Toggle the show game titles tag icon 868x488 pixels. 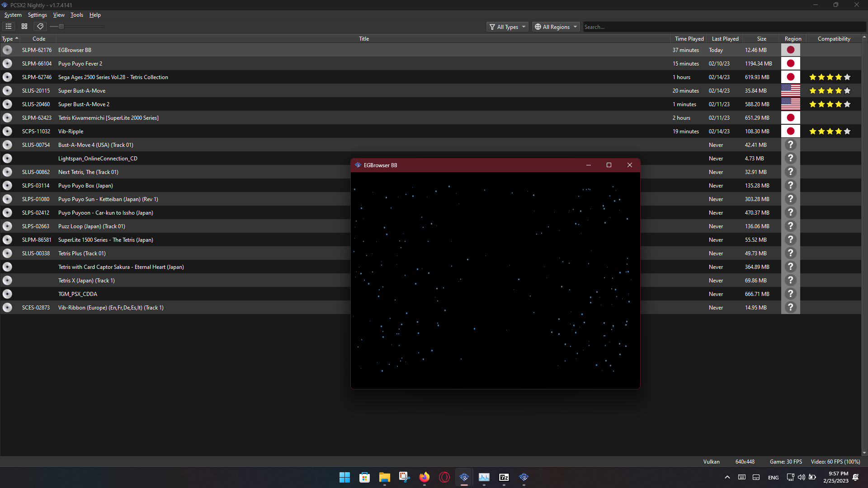[x=40, y=26]
